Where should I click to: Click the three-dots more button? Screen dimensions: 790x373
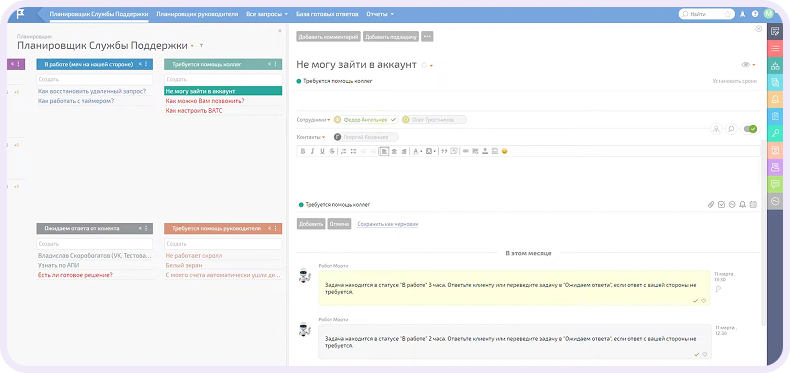click(427, 37)
